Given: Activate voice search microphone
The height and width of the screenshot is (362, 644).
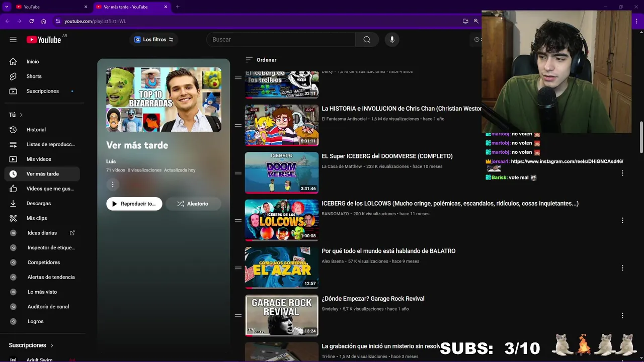Looking at the screenshot, I should (392, 39).
